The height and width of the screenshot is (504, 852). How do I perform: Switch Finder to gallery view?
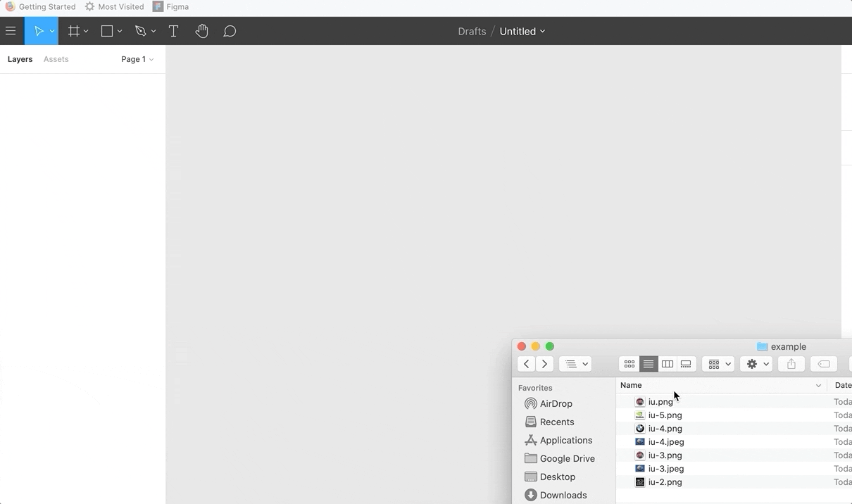(x=686, y=364)
